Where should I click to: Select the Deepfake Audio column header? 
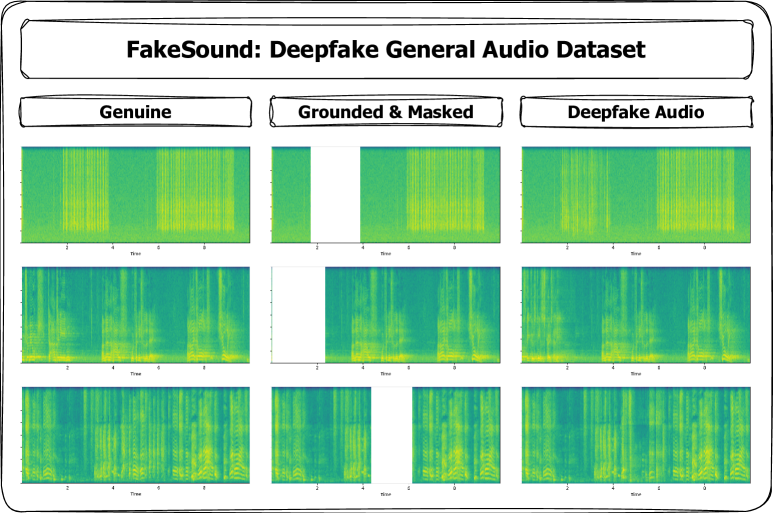[x=636, y=112]
